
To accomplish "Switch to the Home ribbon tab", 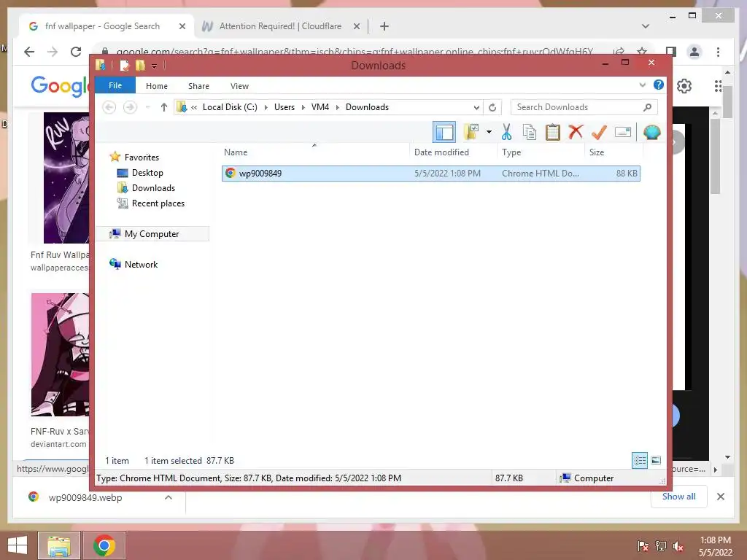I will coord(157,86).
